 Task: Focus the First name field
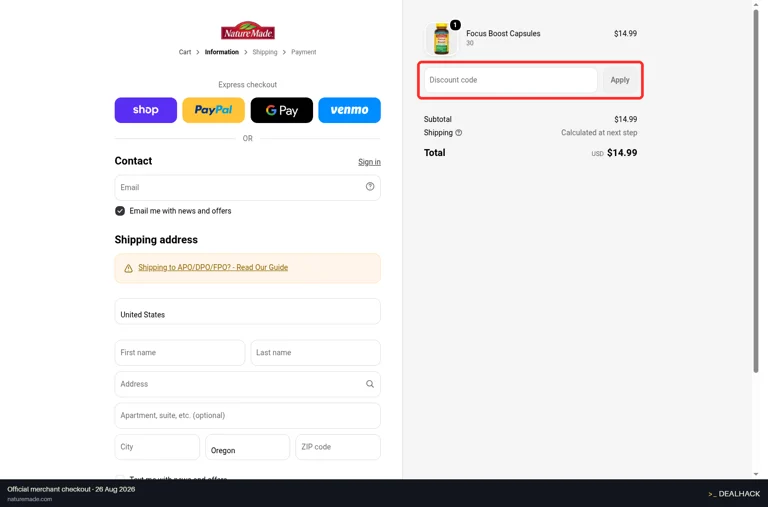(180, 353)
